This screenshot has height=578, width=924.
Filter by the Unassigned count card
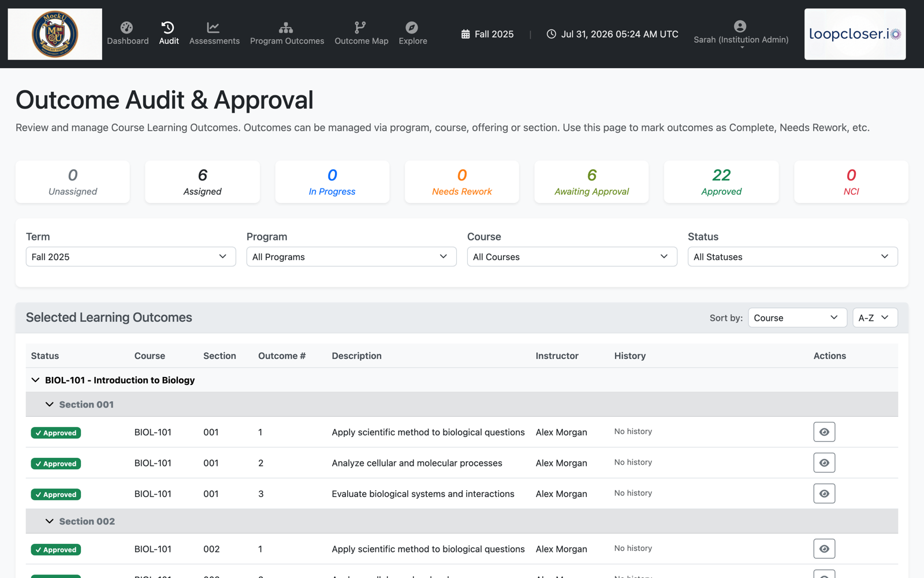tap(73, 182)
